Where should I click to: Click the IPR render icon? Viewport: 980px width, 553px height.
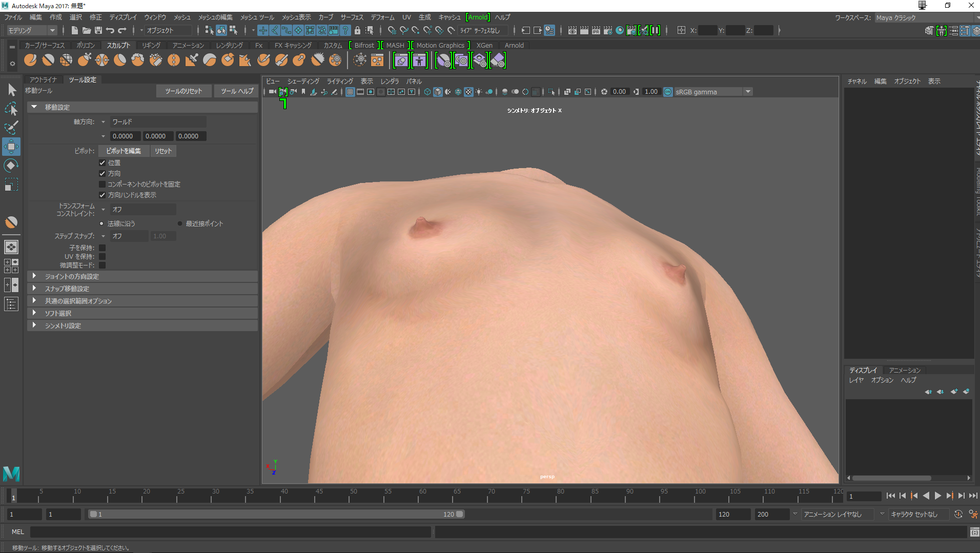tap(596, 30)
